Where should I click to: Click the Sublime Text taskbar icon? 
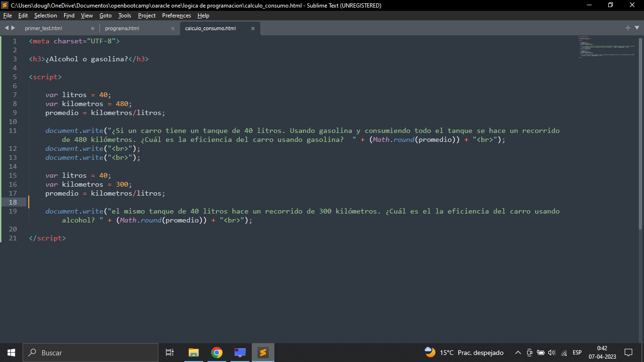click(263, 353)
